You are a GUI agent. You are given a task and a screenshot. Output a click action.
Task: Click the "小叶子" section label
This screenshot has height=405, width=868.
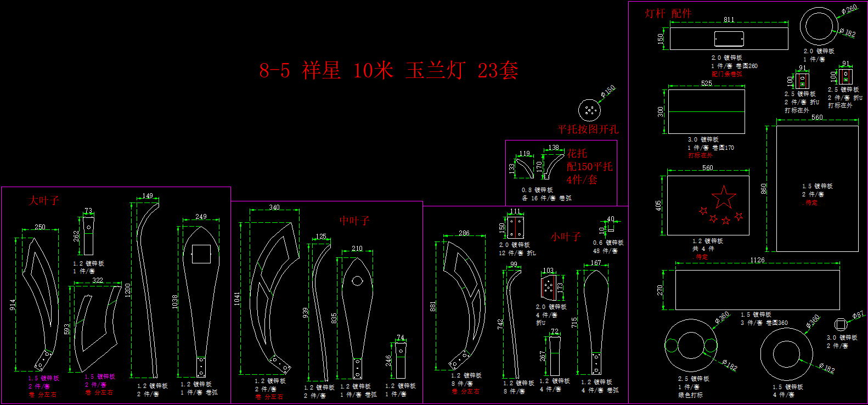566,237
